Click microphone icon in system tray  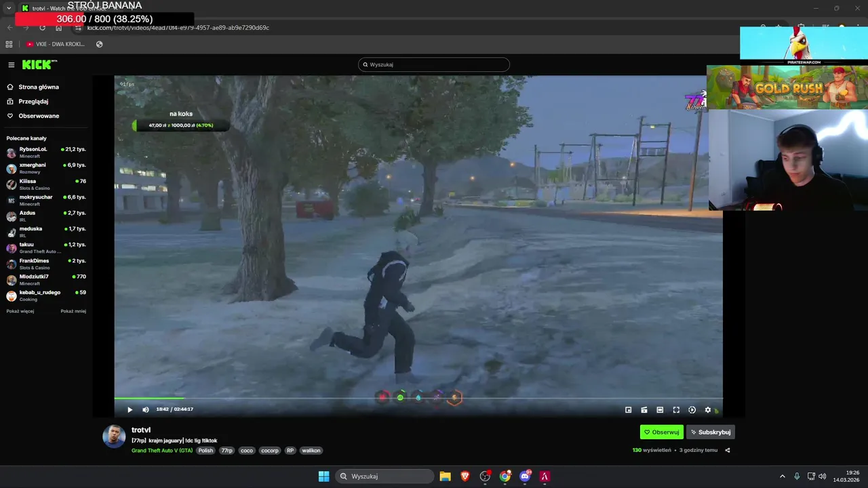tap(797, 476)
